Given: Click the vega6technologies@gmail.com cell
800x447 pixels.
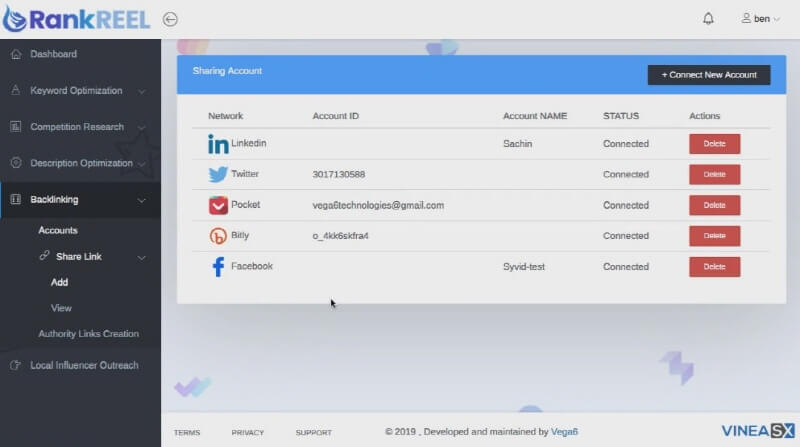Looking at the screenshot, I should point(378,205).
